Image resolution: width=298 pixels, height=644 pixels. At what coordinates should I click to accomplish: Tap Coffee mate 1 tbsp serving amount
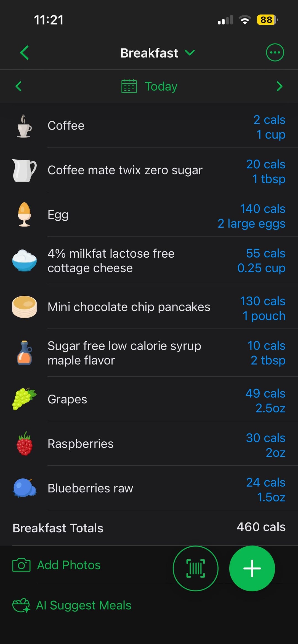click(268, 179)
